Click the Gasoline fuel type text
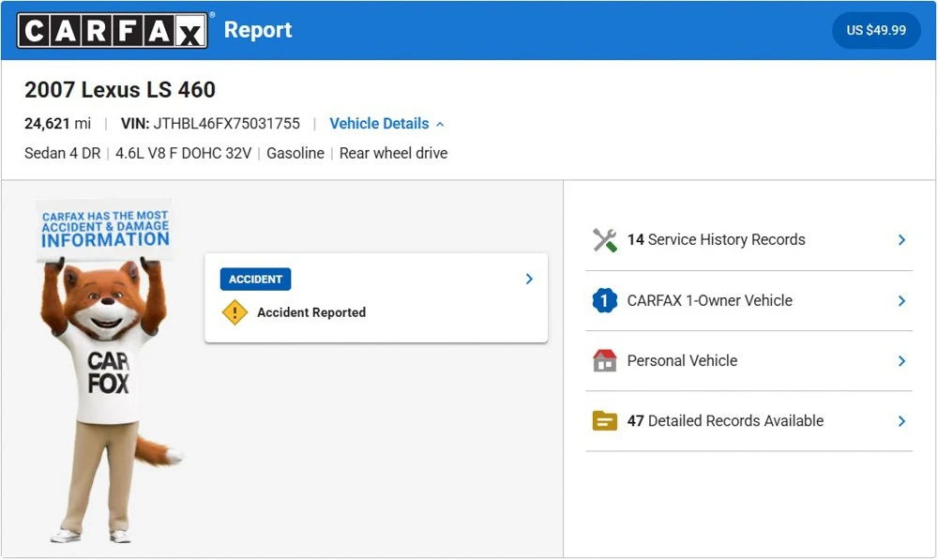938x560 pixels. pos(295,153)
